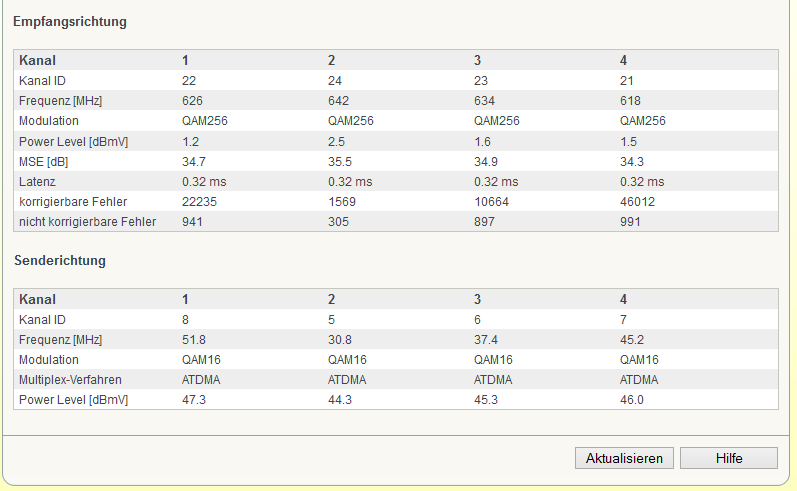
Task: Click the Aktualisieren button
Action: (624, 458)
